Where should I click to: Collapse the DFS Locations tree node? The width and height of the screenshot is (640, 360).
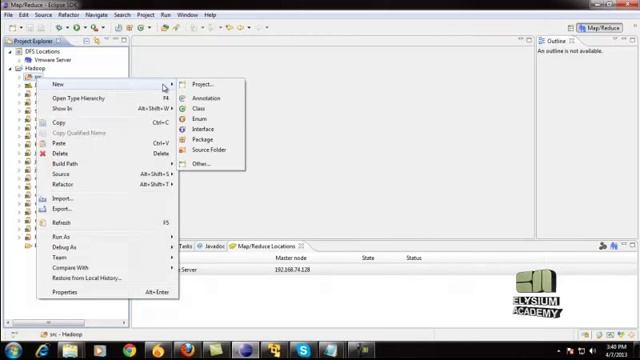pos(10,52)
